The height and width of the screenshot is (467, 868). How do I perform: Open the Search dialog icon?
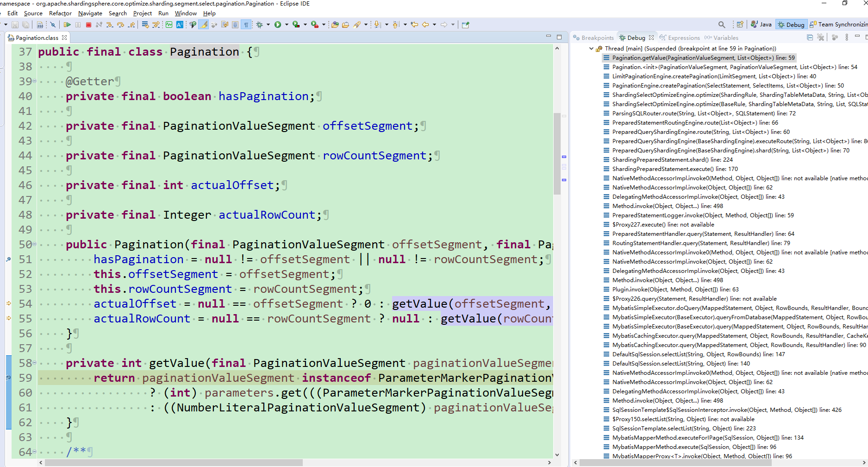tap(722, 24)
